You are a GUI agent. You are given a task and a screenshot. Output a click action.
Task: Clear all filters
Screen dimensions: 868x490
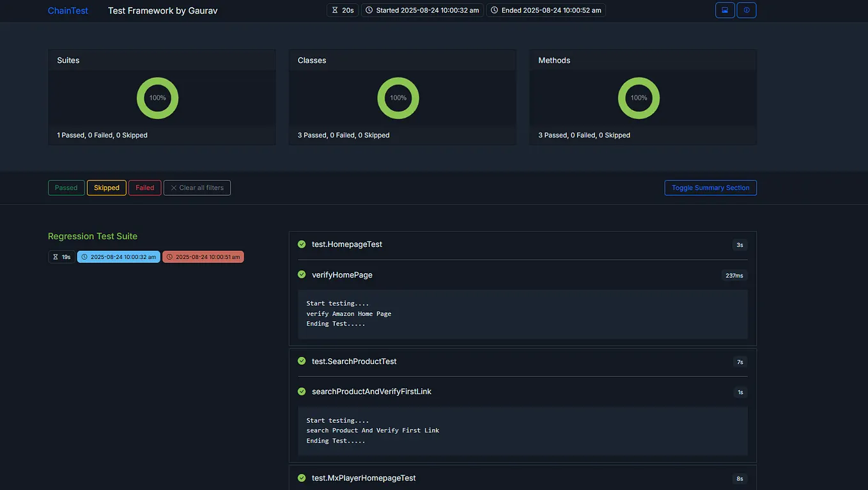click(x=197, y=187)
